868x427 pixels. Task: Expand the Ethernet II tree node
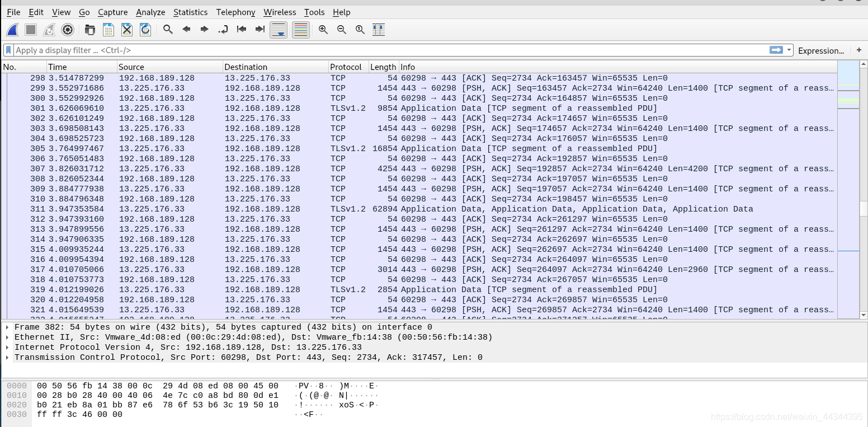click(x=7, y=337)
